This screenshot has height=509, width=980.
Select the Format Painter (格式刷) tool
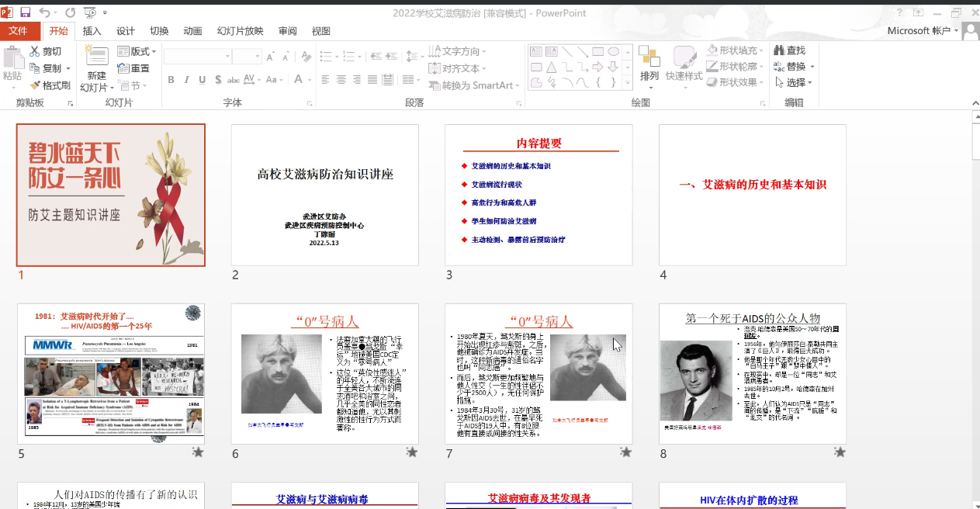tap(50, 85)
